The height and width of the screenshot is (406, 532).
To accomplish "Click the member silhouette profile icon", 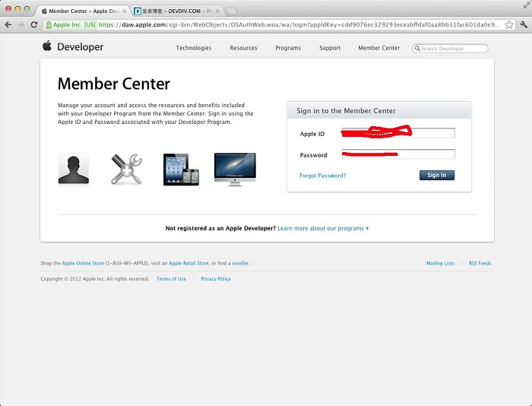I will [73, 169].
